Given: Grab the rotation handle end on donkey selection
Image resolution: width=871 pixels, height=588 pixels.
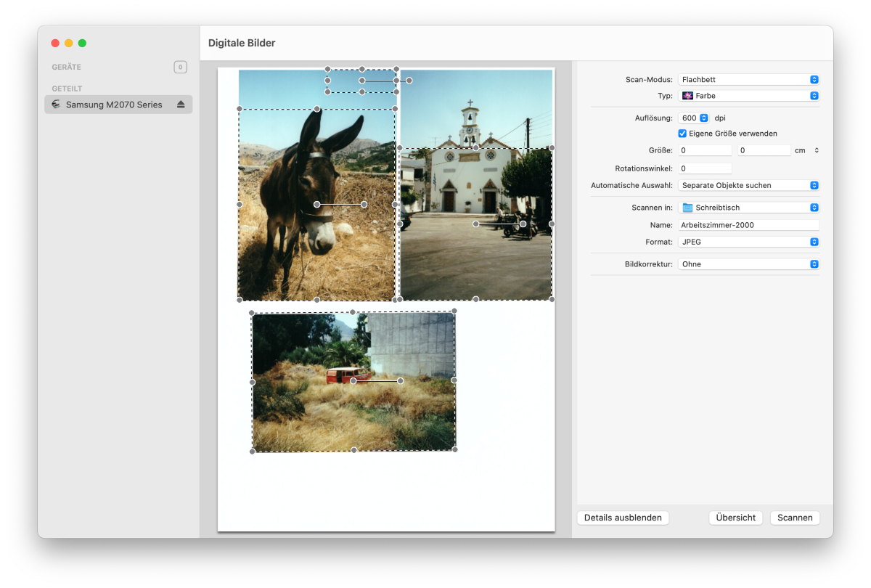Looking at the screenshot, I should click(364, 205).
